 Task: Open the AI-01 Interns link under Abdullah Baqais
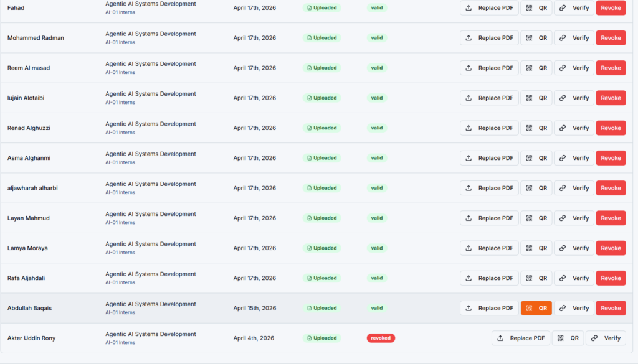click(120, 312)
